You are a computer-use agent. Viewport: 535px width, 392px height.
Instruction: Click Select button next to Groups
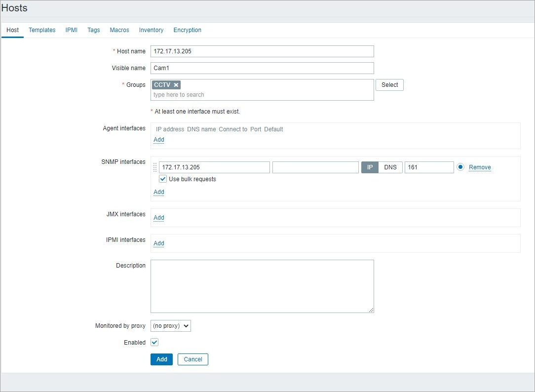[x=389, y=85]
